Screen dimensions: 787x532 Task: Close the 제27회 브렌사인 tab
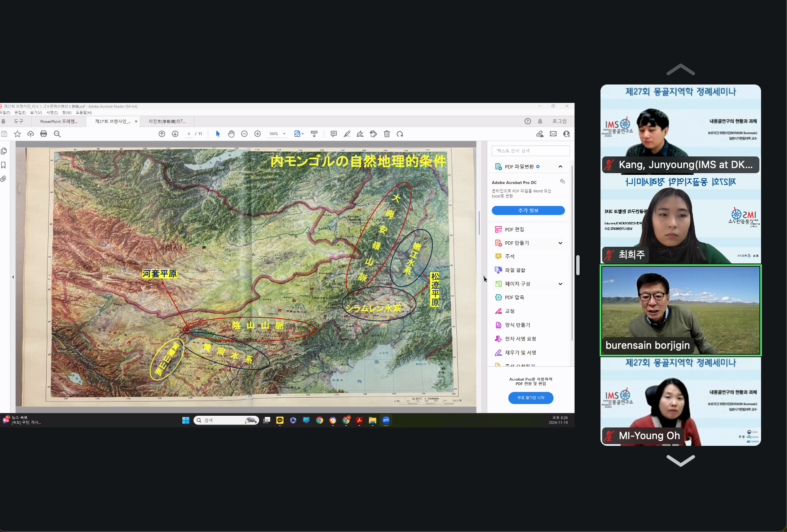pyautogui.click(x=136, y=121)
